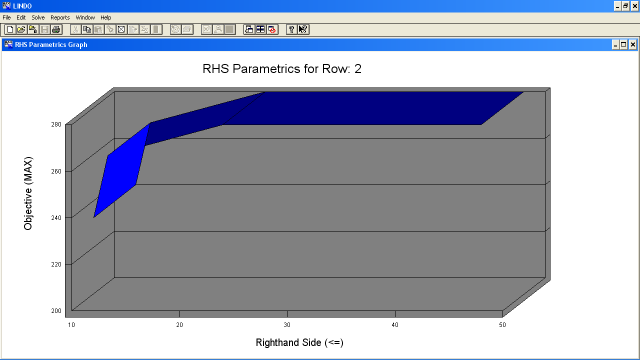The width and height of the screenshot is (640, 360).
Task: Open the Solve menu
Action: click(38, 18)
